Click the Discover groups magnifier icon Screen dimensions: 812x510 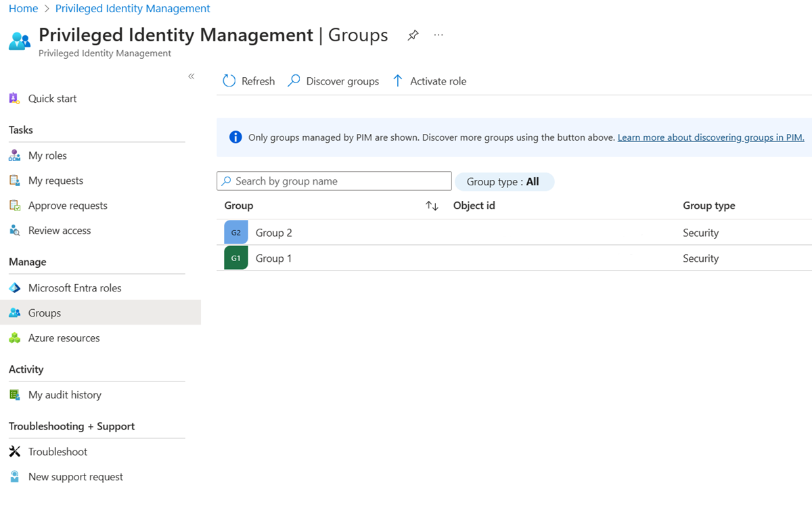coord(294,81)
